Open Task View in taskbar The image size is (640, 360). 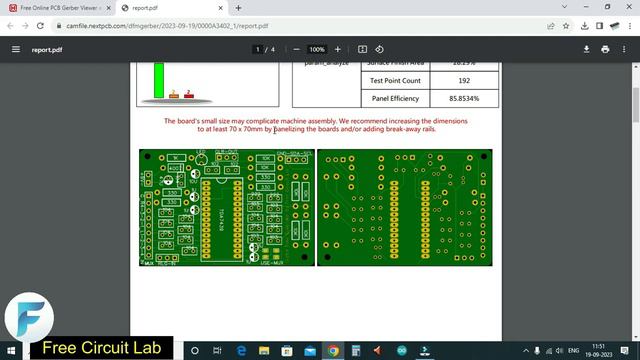pos(217,351)
